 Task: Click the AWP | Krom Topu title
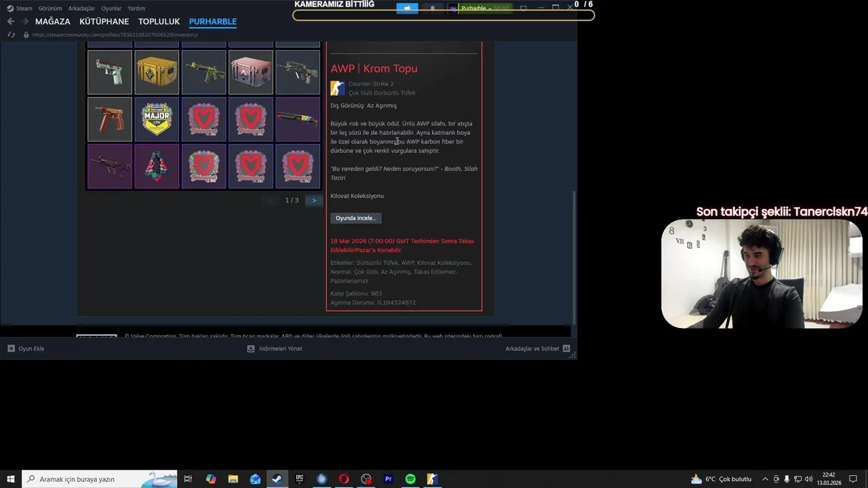point(374,68)
